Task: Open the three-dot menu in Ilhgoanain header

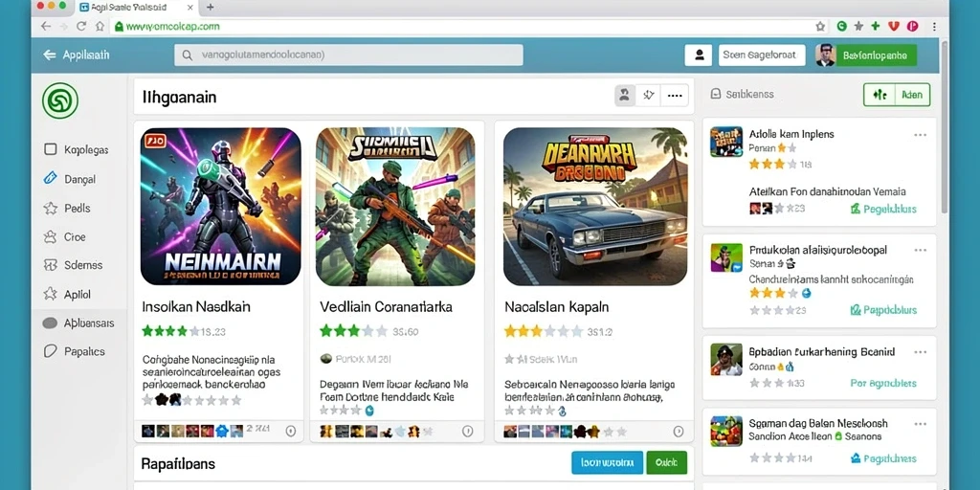Action: 675,95
